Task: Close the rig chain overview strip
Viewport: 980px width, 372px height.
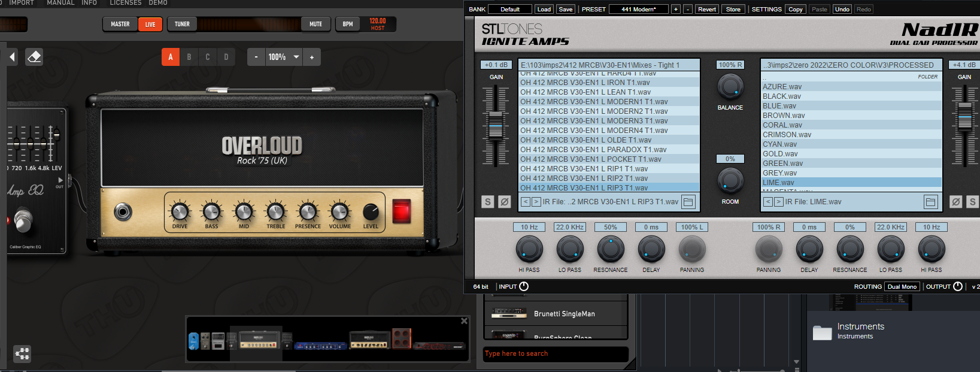Action: tap(464, 321)
